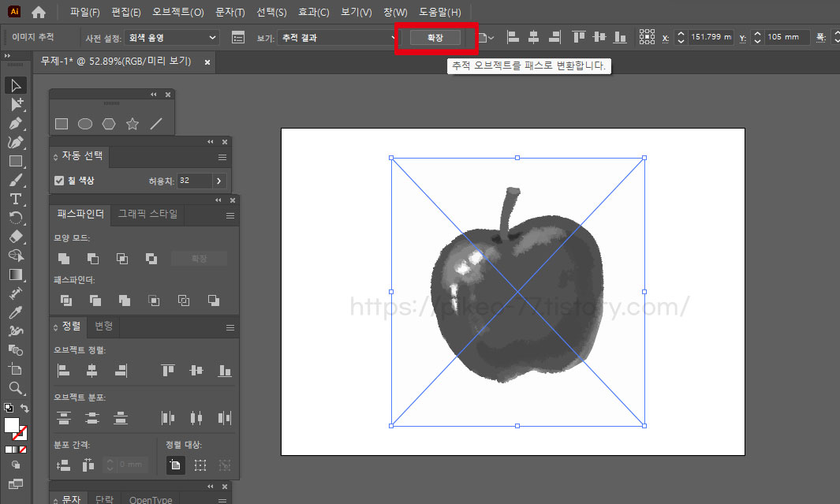The height and width of the screenshot is (504, 840).
Task: Close the 자동 선택 panel
Action: click(225, 142)
